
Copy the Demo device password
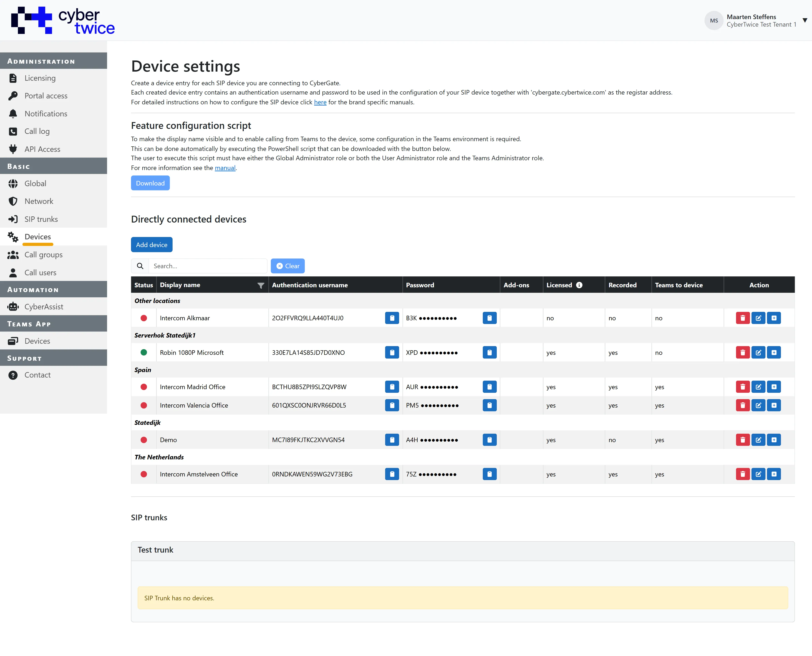click(489, 440)
